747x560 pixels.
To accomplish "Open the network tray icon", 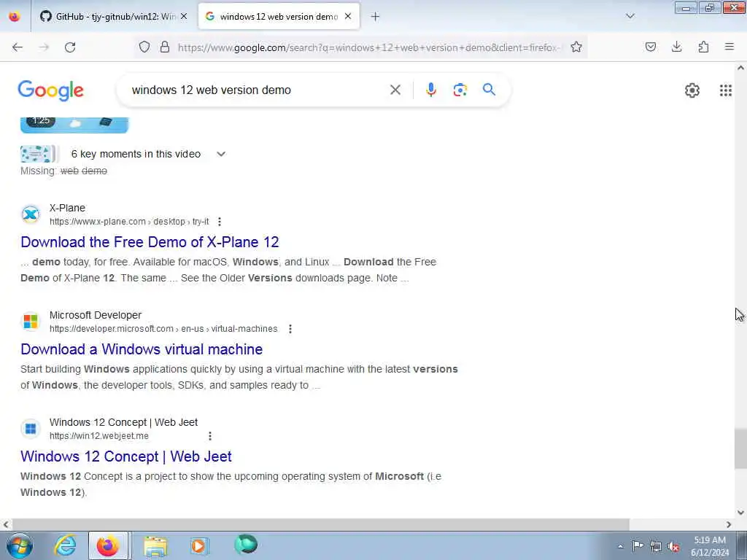I will (x=656, y=546).
